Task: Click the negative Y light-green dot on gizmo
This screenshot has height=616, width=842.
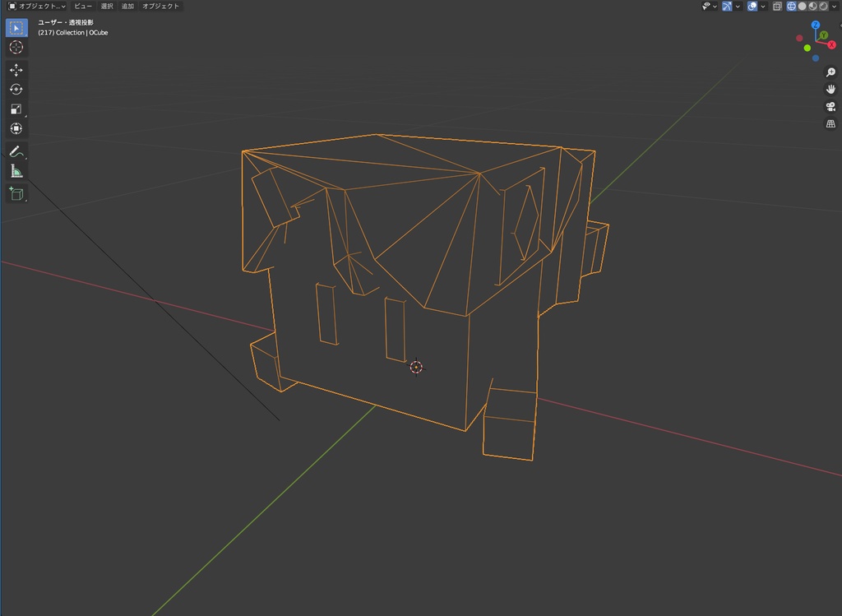Action: click(x=807, y=48)
